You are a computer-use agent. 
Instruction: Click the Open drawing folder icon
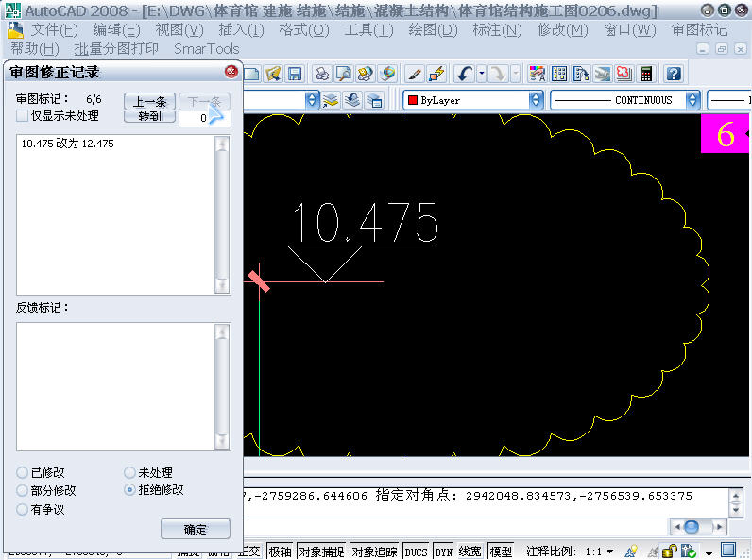point(272,74)
